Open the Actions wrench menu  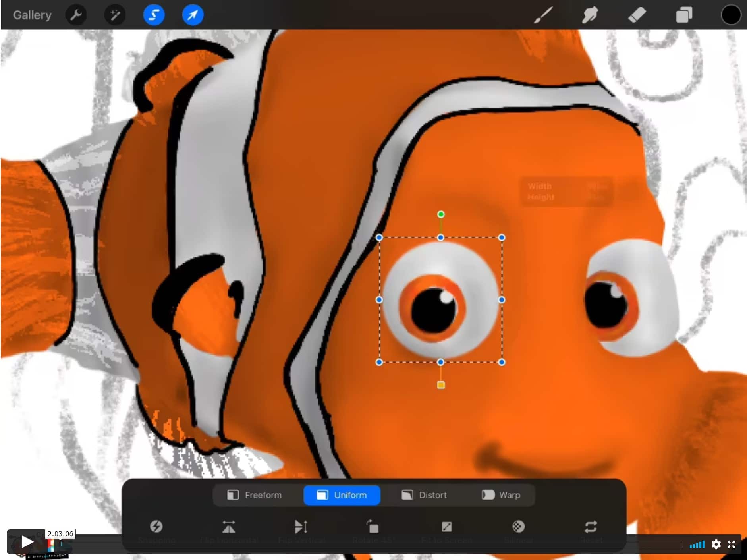[76, 15]
